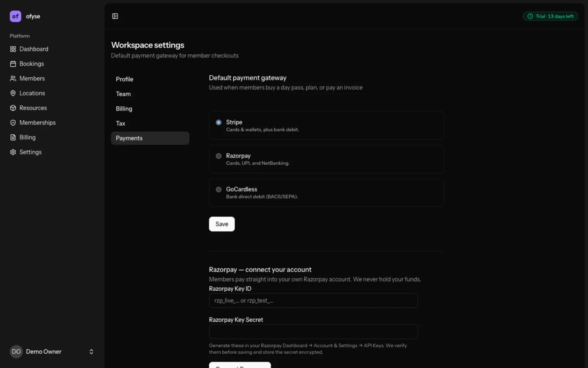Click the Demo Owner name
The height and width of the screenshot is (368, 588).
coord(44,351)
